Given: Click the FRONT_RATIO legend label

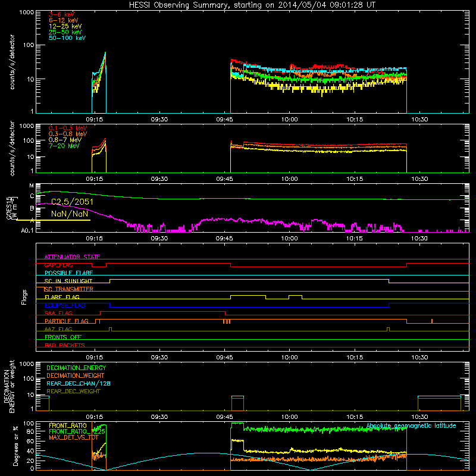Looking at the screenshot, I should pos(68,425).
